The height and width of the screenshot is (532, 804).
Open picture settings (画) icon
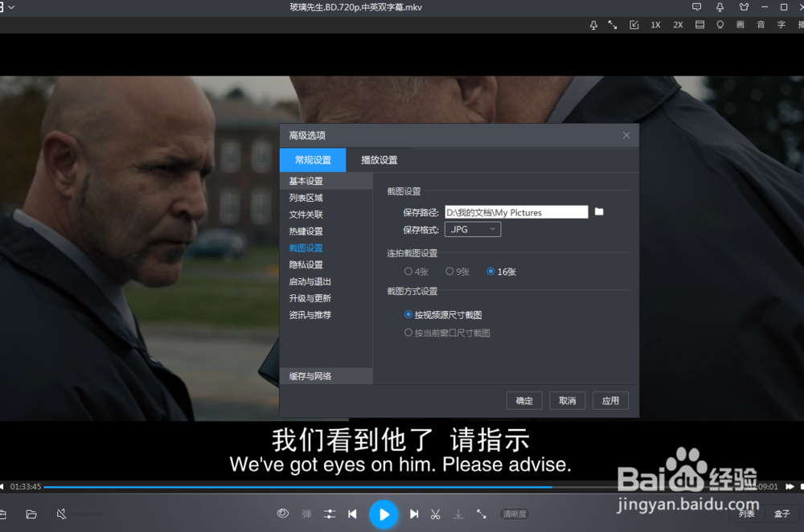740,25
